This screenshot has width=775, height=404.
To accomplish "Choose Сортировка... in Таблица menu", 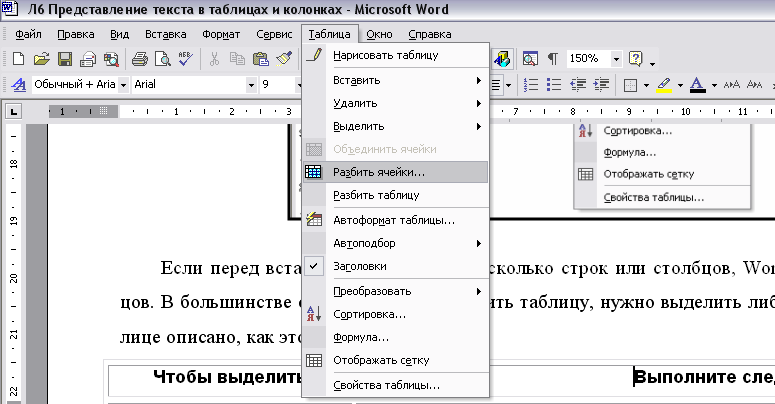I will tap(395, 314).
